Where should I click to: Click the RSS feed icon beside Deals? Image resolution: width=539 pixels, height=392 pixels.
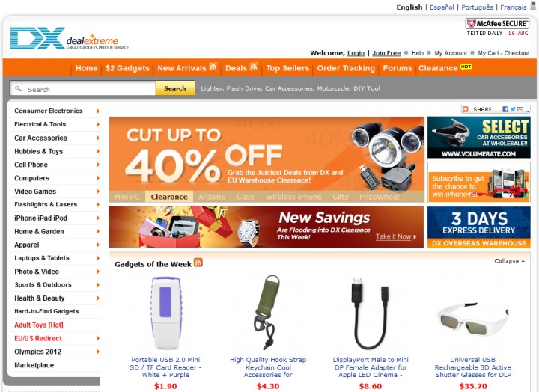point(254,67)
